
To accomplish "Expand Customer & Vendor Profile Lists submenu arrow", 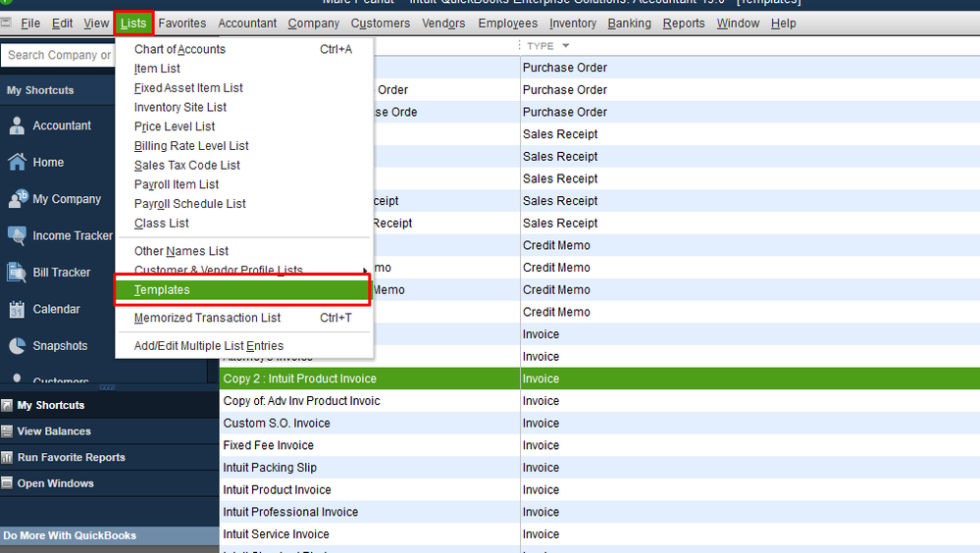I will point(365,271).
